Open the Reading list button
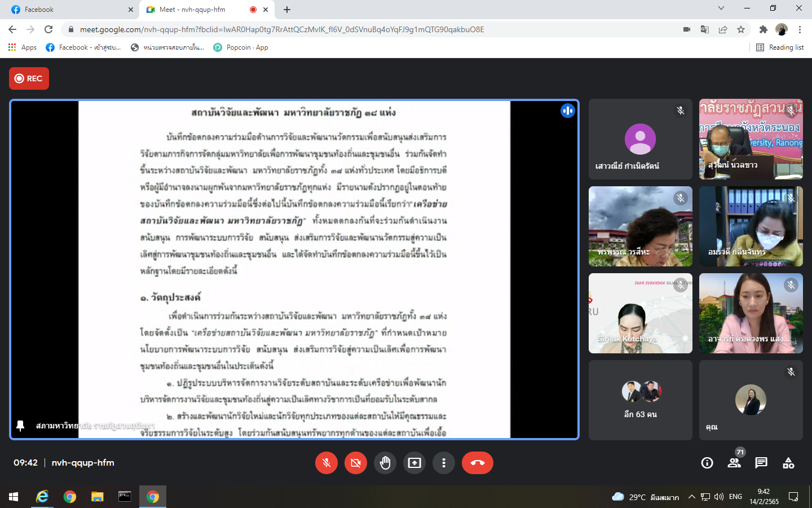The image size is (812, 508). pos(780,47)
